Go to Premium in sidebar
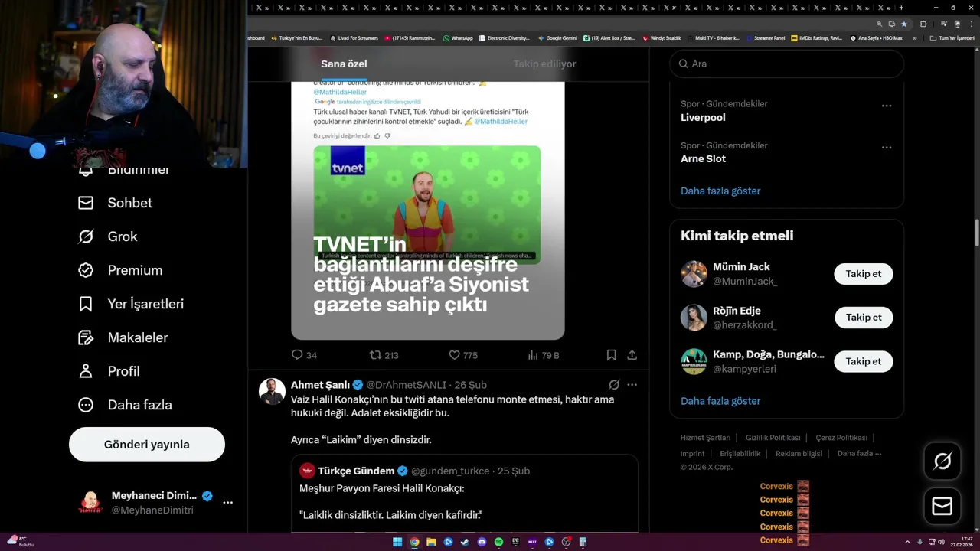This screenshot has width=980, height=551. point(120,270)
